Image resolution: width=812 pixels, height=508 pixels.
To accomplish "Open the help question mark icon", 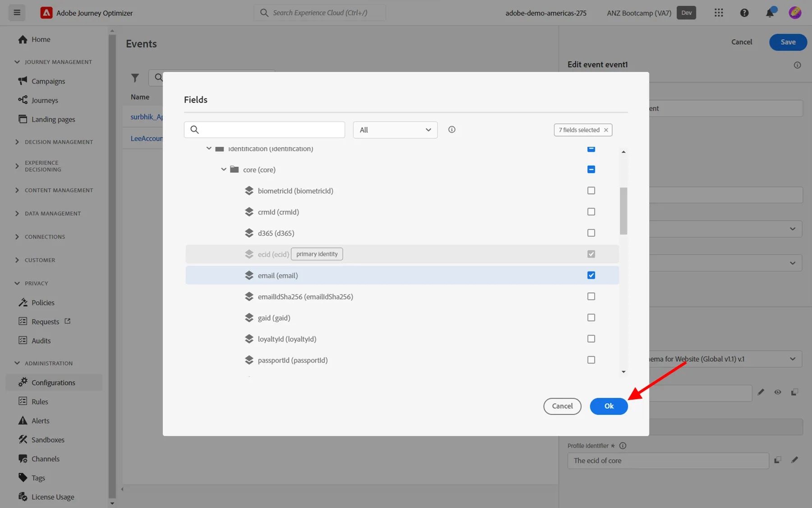I will point(744,13).
